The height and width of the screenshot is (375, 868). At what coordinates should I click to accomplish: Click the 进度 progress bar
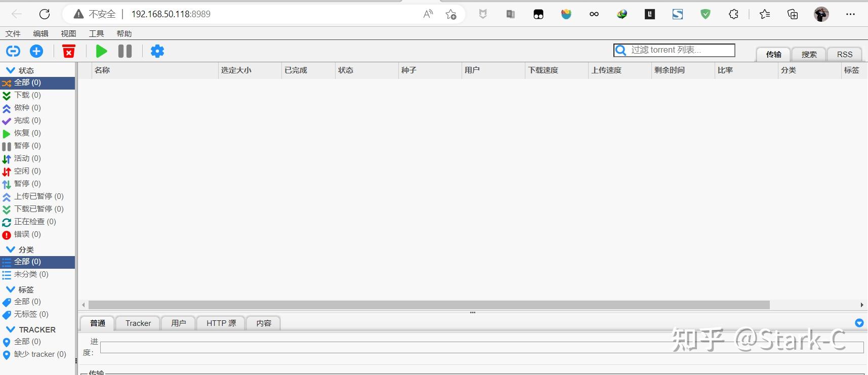(x=482, y=347)
